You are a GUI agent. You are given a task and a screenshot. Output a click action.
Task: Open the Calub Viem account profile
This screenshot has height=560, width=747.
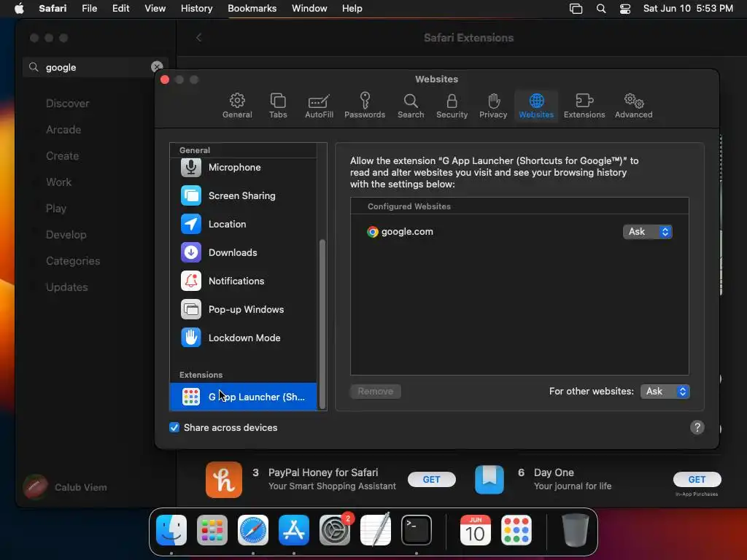click(66, 487)
